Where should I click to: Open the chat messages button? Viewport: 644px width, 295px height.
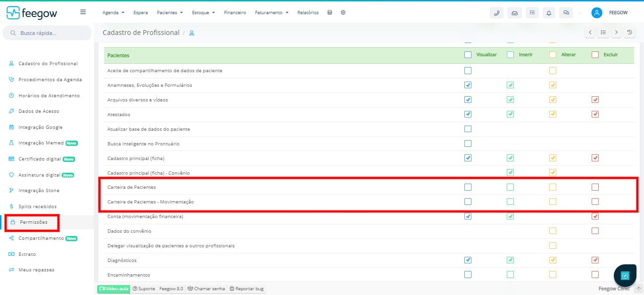[566, 13]
